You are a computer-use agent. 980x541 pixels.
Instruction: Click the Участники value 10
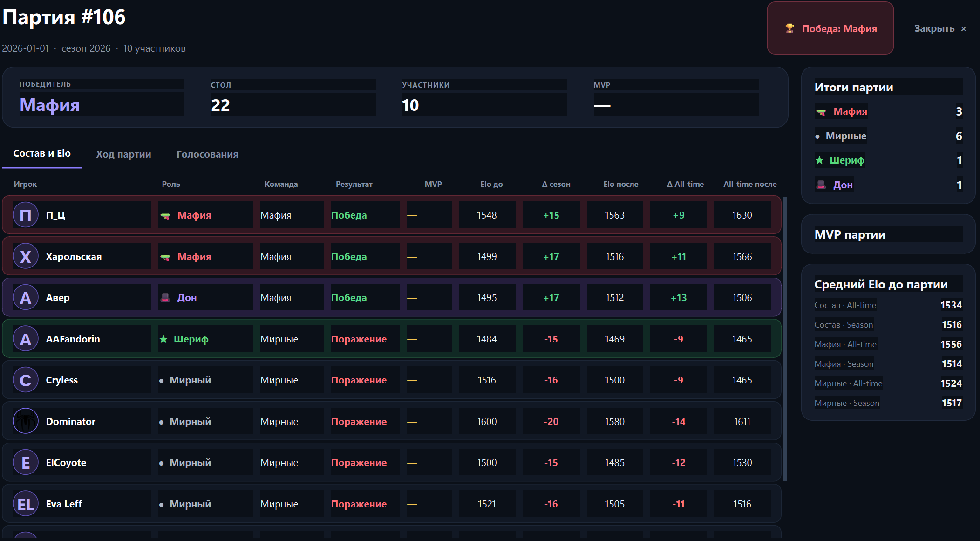(410, 105)
